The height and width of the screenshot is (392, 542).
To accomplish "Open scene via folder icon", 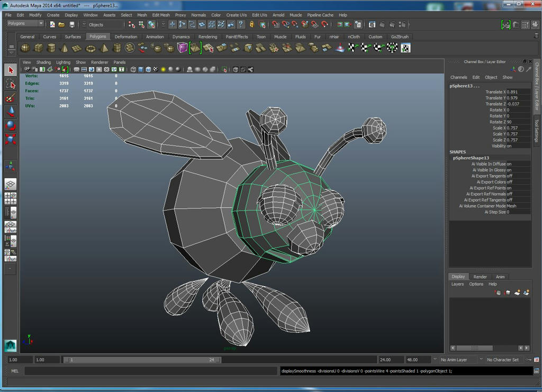I will click(61, 24).
